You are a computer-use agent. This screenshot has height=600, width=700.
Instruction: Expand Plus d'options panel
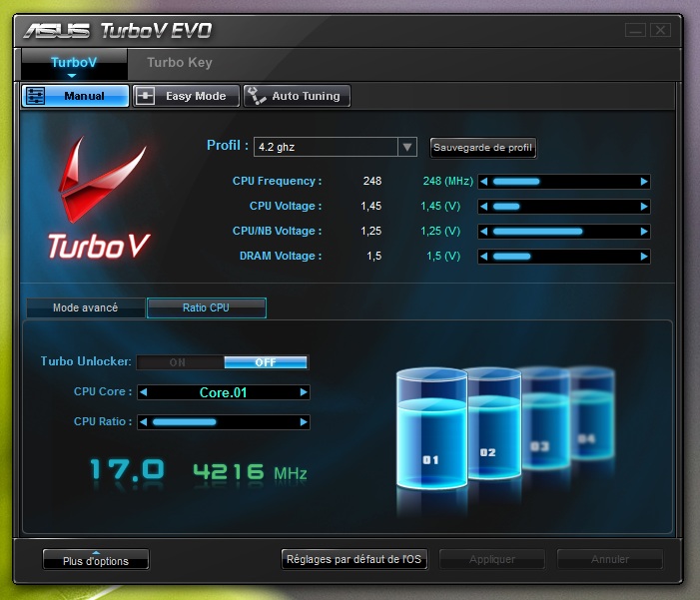(96, 560)
